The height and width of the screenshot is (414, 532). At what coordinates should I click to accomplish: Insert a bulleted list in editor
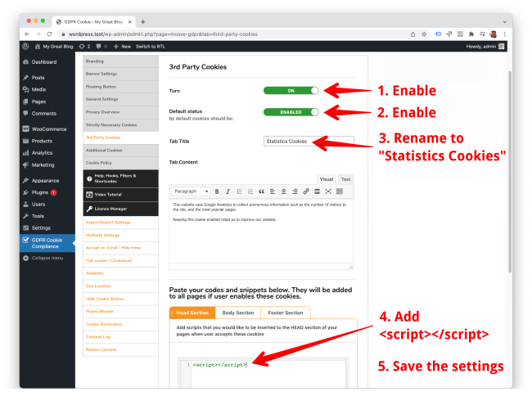(239, 191)
